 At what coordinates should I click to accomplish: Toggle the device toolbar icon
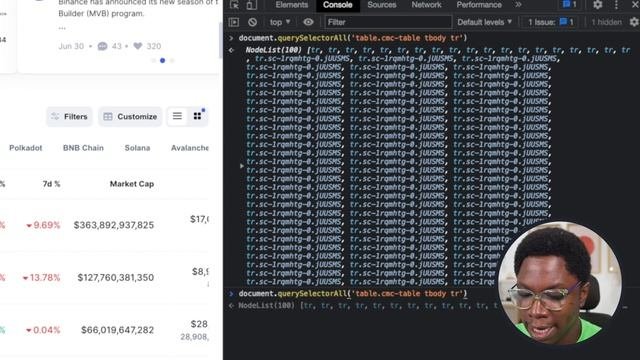[x=251, y=5]
